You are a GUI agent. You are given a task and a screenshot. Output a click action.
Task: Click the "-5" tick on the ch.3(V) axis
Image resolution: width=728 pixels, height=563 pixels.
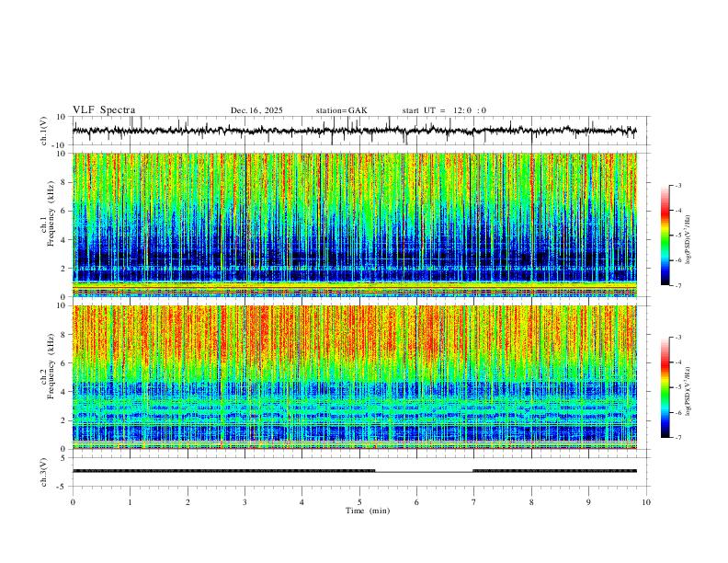click(63, 487)
